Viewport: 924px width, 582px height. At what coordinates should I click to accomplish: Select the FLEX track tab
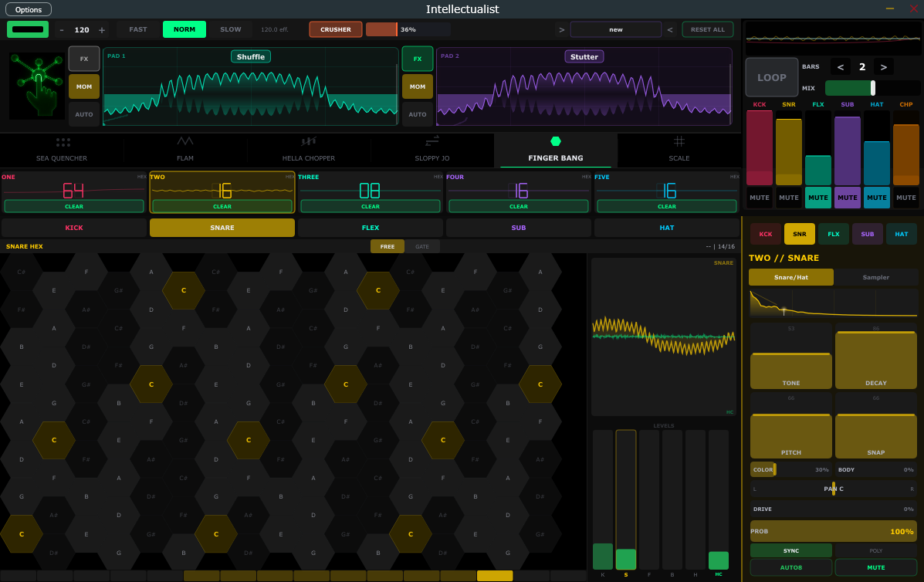371,228
